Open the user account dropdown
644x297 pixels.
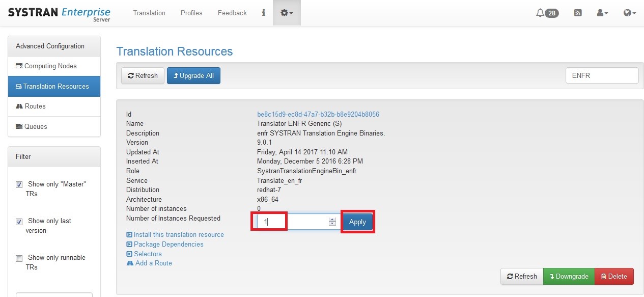pyautogui.click(x=603, y=13)
